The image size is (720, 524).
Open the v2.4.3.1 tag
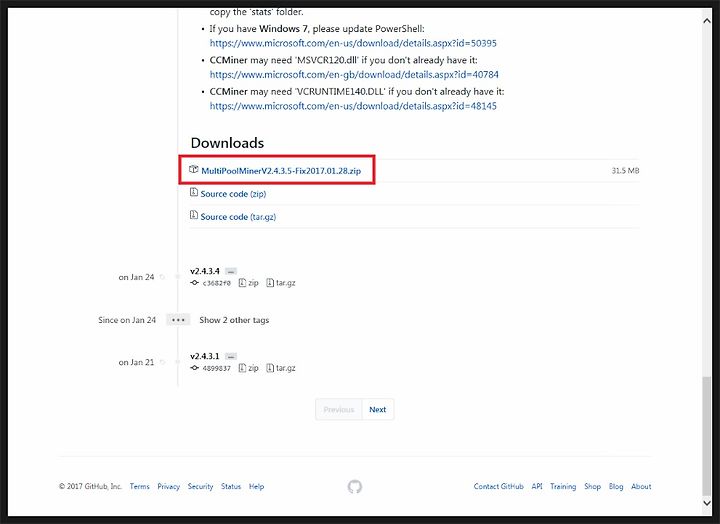point(205,356)
